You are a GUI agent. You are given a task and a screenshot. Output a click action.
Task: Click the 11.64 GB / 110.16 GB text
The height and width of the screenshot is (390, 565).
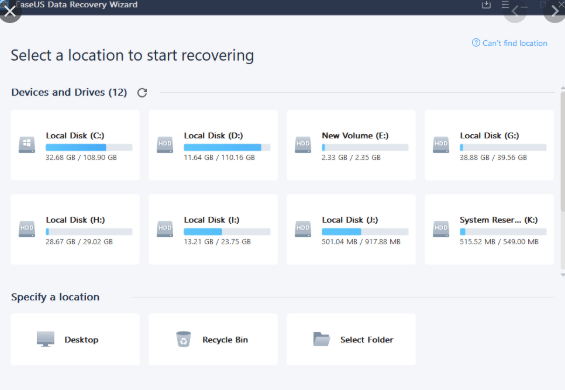[219, 158]
